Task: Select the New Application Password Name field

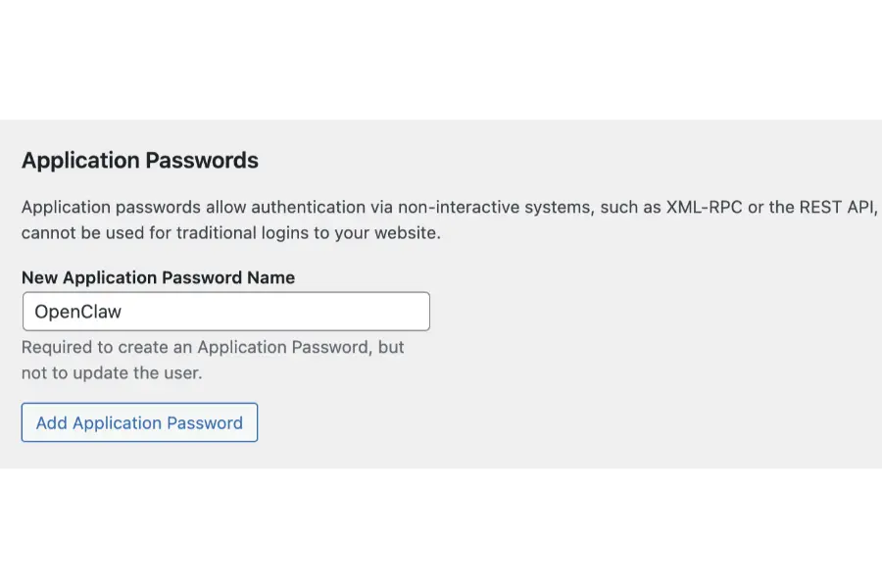Action: pyautogui.click(x=225, y=311)
